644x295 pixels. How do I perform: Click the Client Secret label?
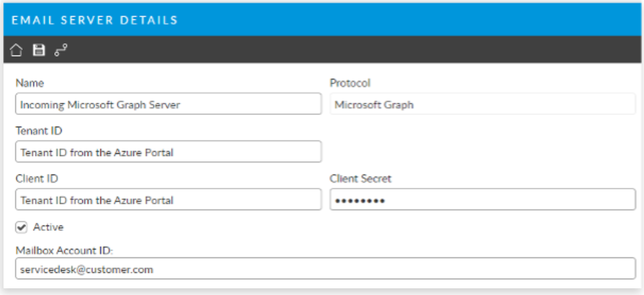(360, 179)
